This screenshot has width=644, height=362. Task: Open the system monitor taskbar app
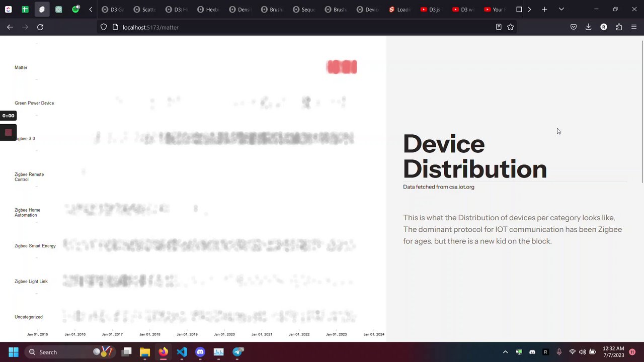click(219, 352)
